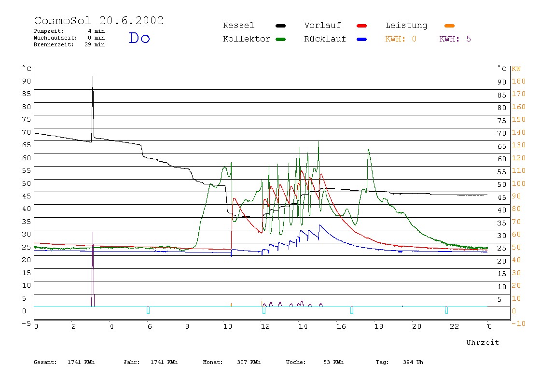554x392 pixels.
Task: Click the Kessel curve peak at 90 °C
Action: click(x=93, y=77)
